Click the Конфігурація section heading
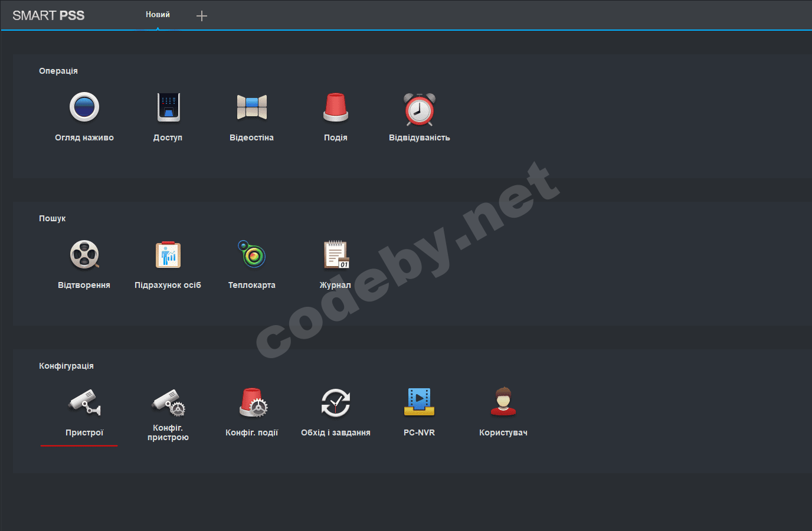This screenshot has width=812, height=531. pyautogui.click(x=66, y=366)
